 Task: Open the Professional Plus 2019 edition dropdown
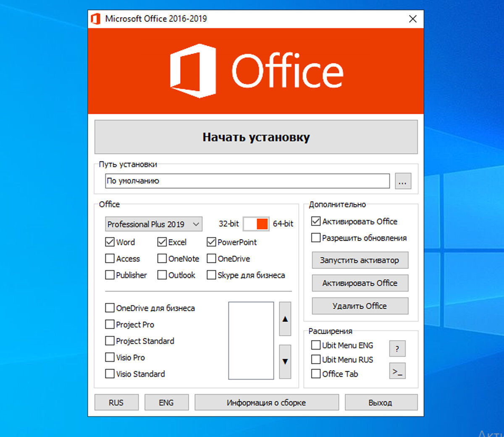point(154,224)
